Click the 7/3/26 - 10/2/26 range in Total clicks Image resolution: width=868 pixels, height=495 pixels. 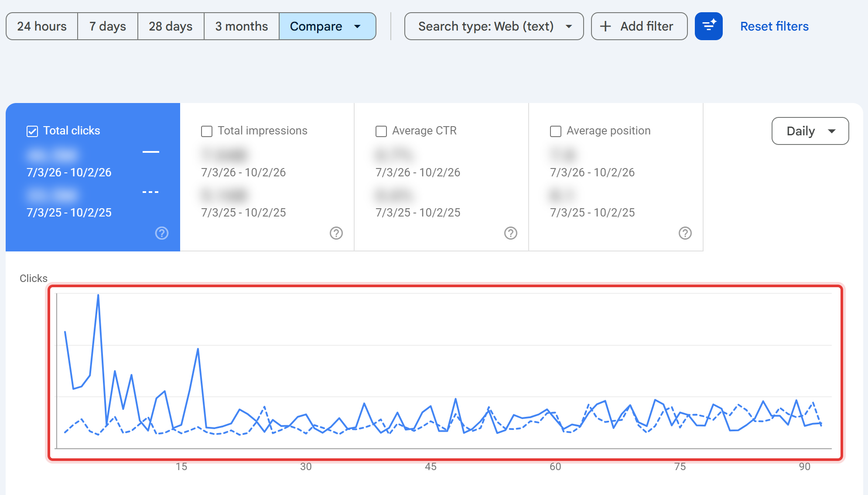(69, 172)
